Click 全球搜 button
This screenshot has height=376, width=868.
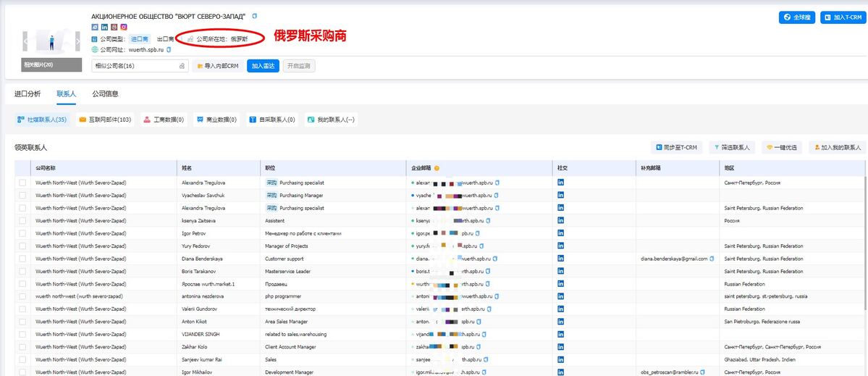pyautogui.click(x=796, y=17)
